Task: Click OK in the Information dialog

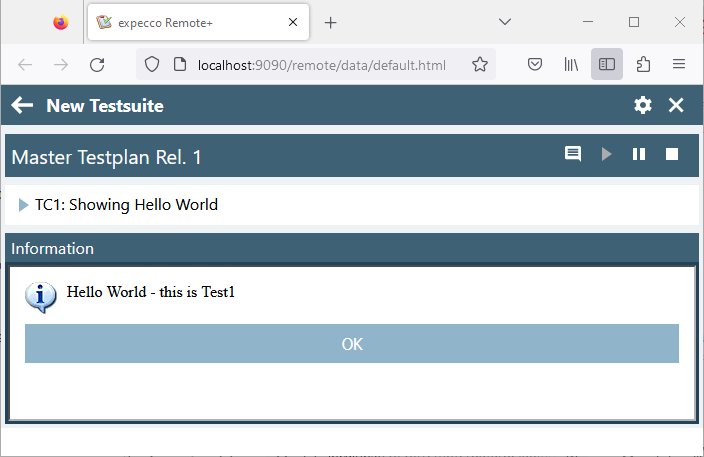Action: (352, 344)
